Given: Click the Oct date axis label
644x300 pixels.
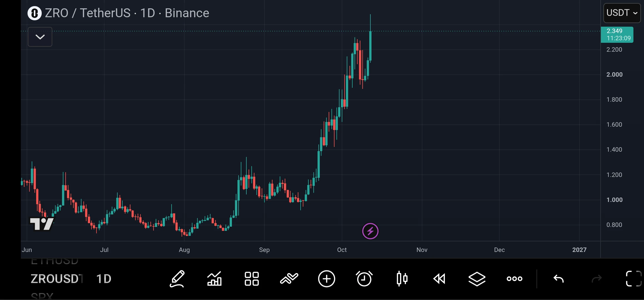Looking at the screenshot, I should [342, 250].
